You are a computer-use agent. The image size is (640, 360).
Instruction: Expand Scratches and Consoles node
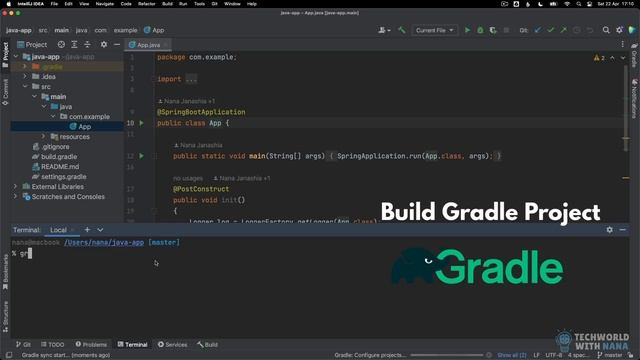16,197
